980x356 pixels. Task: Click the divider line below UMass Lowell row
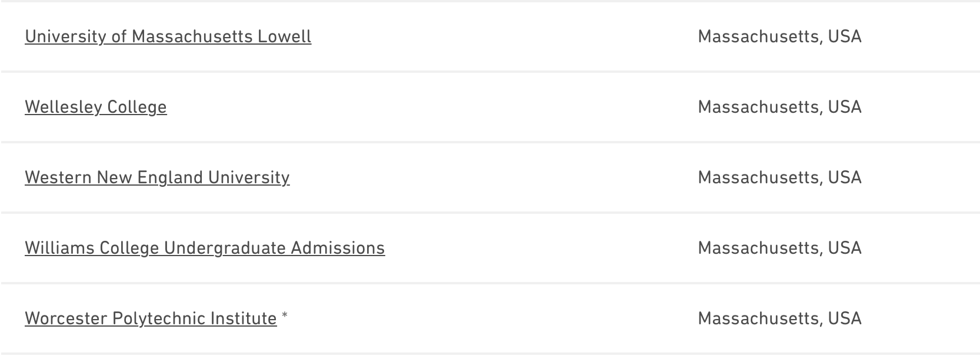[x=489, y=72]
